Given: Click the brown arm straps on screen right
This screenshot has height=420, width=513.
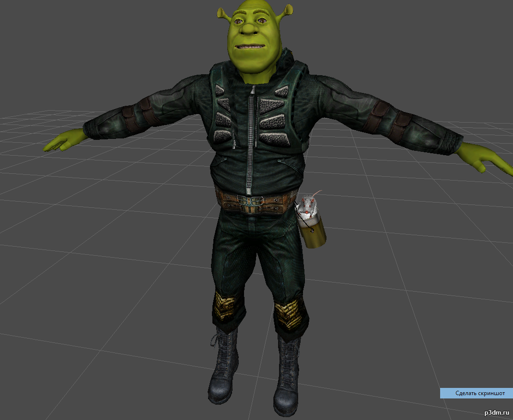Looking at the screenshot, I should tap(384, 119).
